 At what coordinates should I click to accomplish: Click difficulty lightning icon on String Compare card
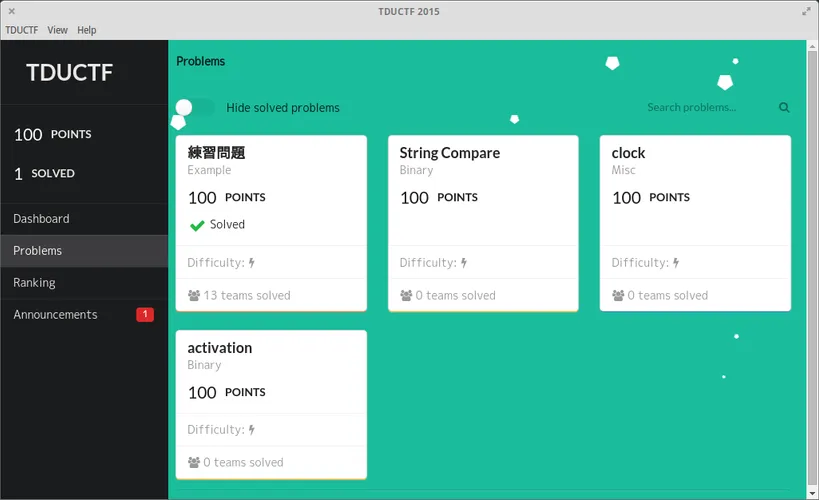[464, 262]
